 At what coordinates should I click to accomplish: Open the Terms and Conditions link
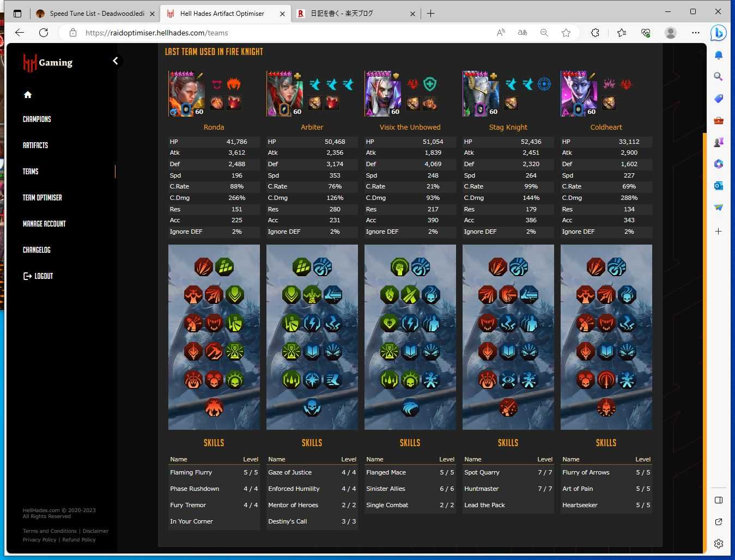pyautogui.click(x=50, y=531)
